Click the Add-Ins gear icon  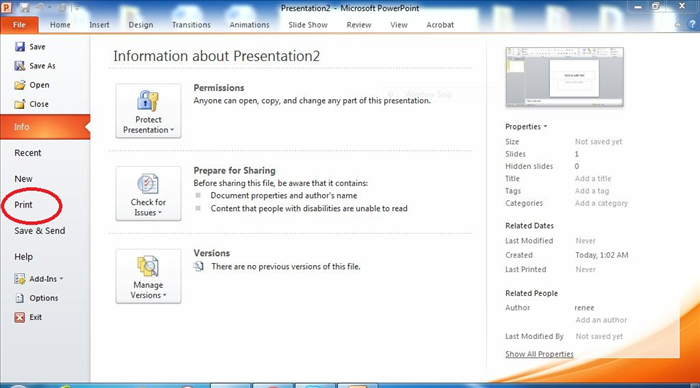click(x=20, y=279)
